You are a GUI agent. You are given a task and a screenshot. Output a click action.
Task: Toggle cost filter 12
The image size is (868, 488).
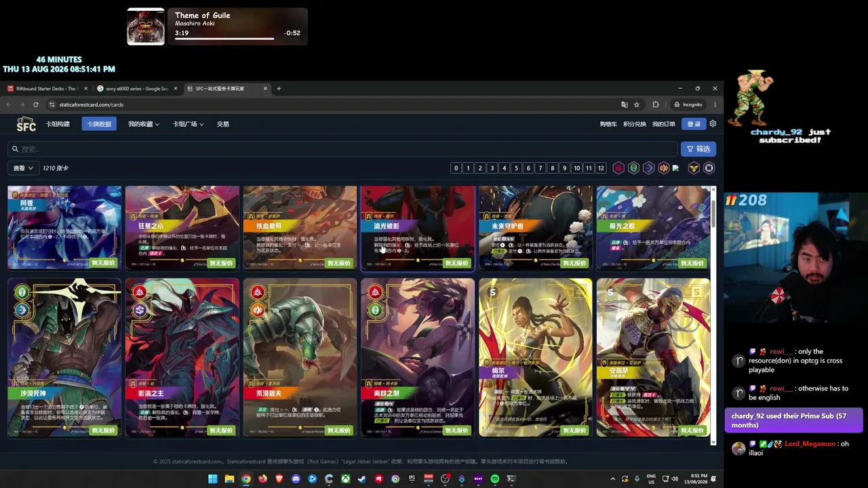601,168
